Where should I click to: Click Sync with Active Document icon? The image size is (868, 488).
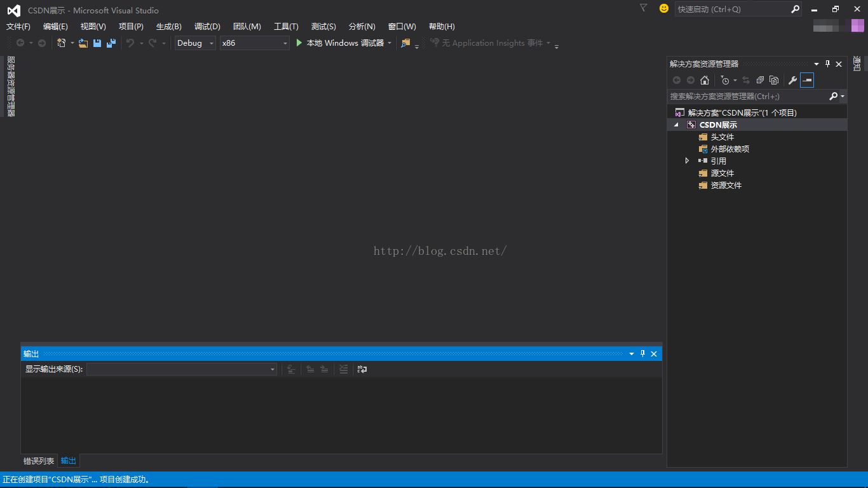click(746, 80)
